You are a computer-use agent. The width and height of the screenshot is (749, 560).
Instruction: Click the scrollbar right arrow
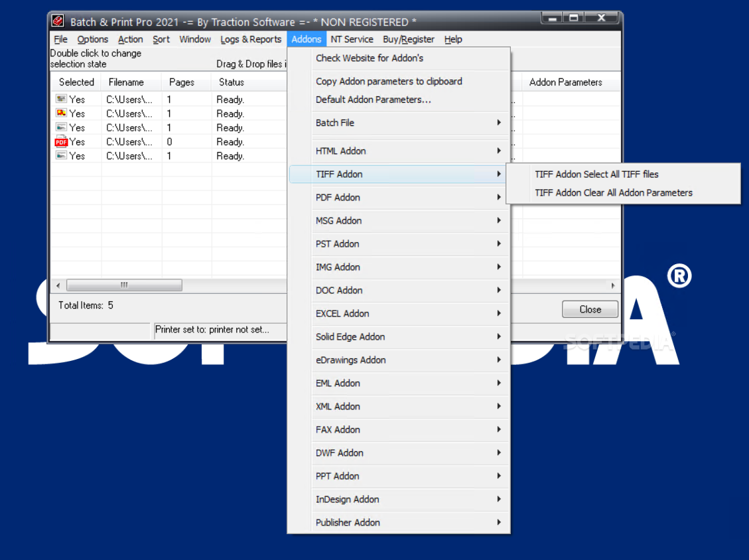(x=613, y=285)
